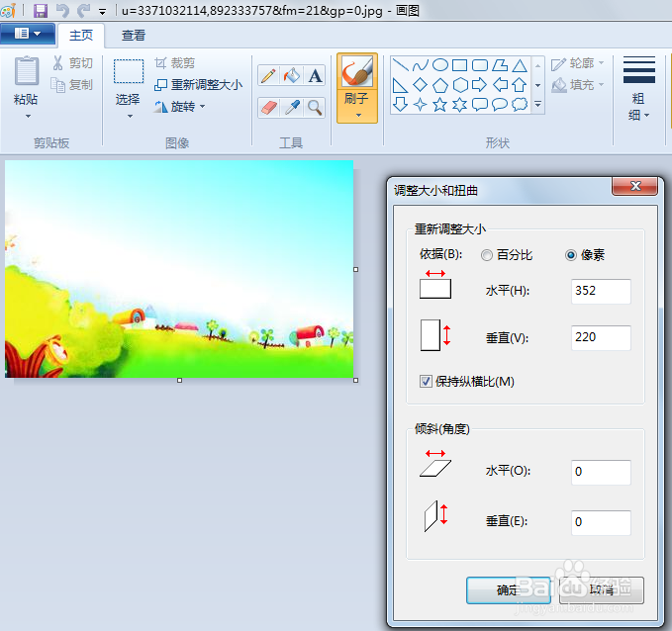Select the Color picker eyedropper tool
672x631 pixels.
[291, 108]
